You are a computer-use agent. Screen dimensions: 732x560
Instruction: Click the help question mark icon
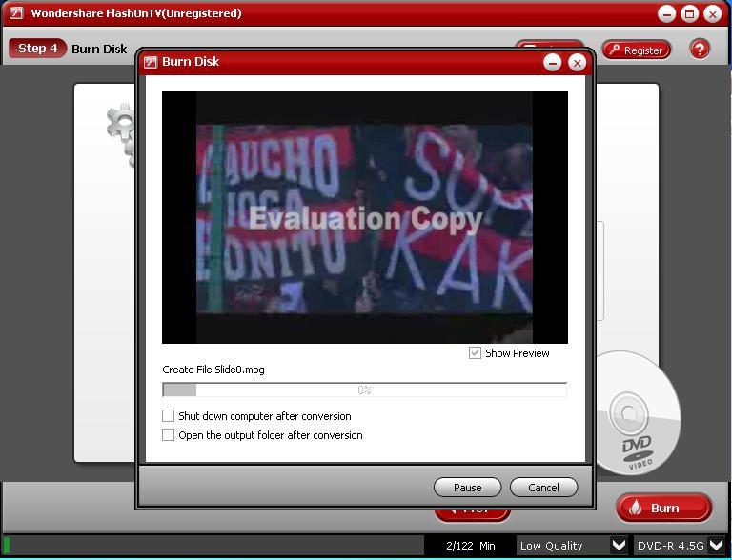(700, 49)
